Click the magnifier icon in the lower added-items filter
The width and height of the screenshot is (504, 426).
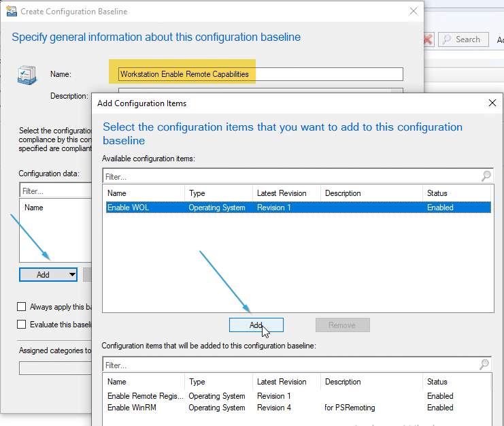[x=486, y=365]
